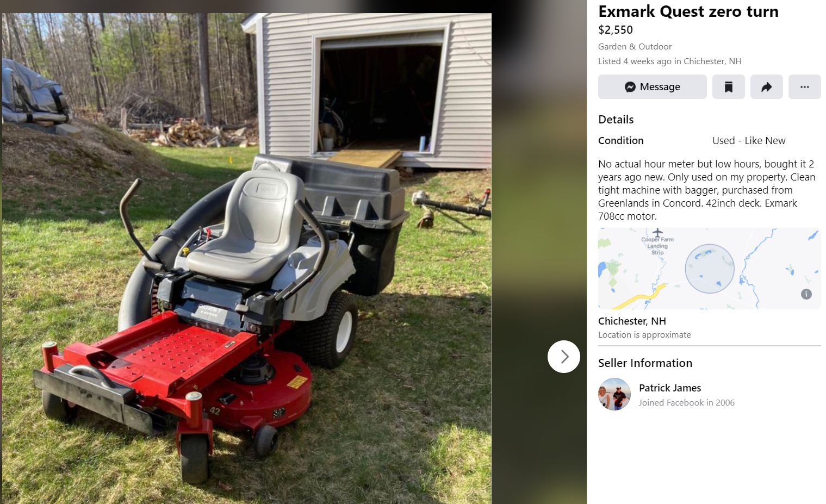Open Patrick James seller profile picture

coord(614,394)
